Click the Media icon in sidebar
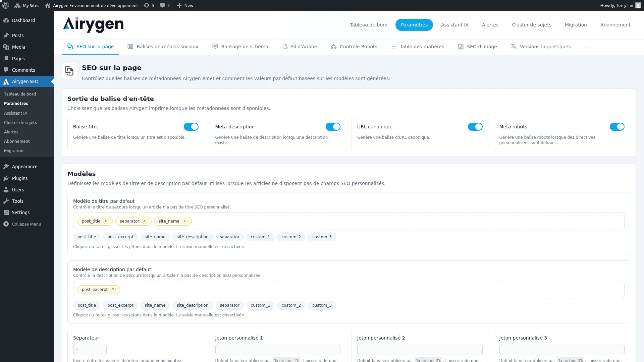 [x=6, y=47]
